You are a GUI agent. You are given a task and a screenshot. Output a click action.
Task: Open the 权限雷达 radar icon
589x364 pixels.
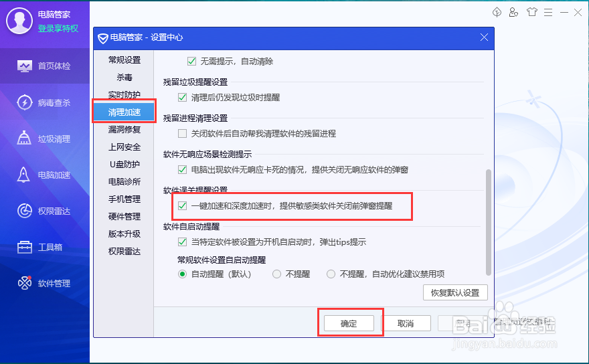[x=24, y=211]
